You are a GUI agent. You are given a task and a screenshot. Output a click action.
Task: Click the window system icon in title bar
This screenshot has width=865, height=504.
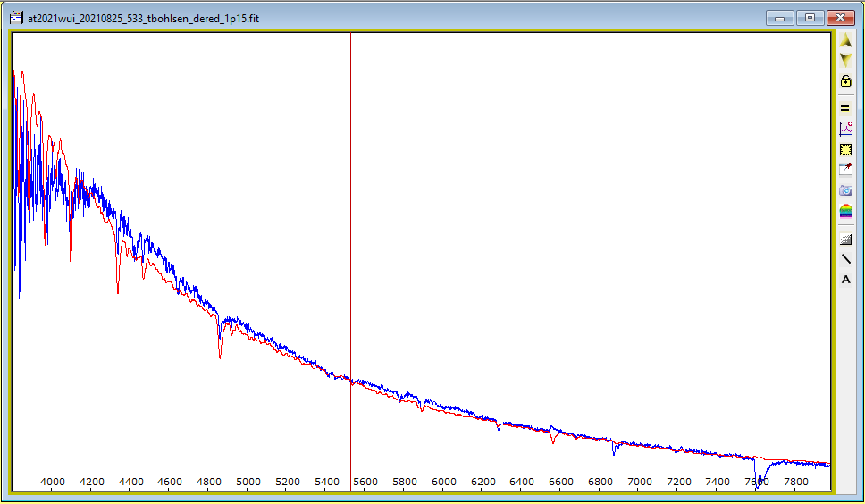click(16, 17)
